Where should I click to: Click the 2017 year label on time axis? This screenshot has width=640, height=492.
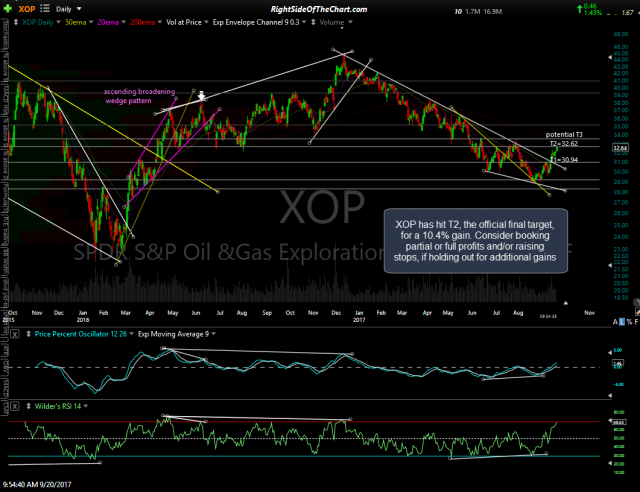pyautogui.click(x=359, y=320)
